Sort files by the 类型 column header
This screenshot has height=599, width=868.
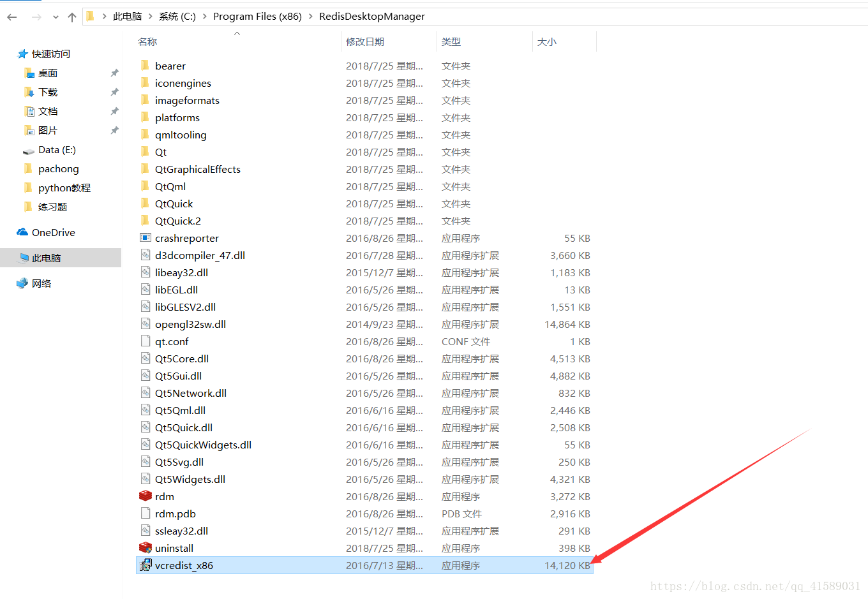(x=451, y=41)
